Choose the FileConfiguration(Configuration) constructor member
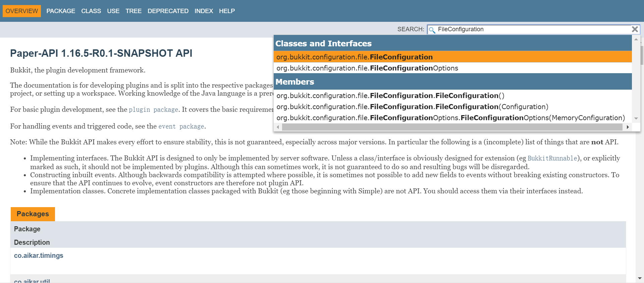This screenshot has height=283, width=644. tap(453, 107)
